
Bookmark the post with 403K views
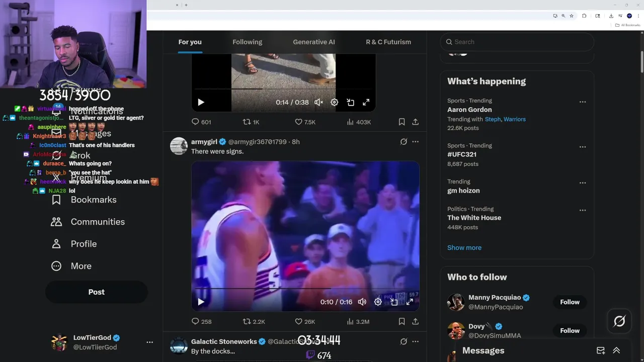click(401, 122)
